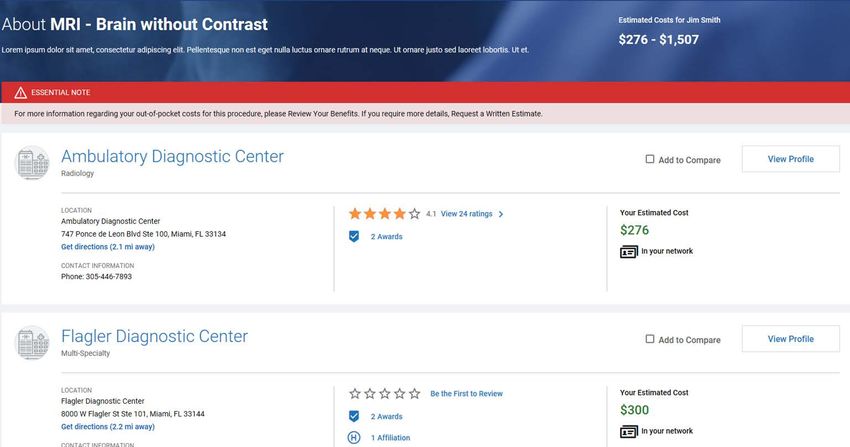850x447 pixels.
Task: Click the Be the First to Review link
Action: point(466,393)
